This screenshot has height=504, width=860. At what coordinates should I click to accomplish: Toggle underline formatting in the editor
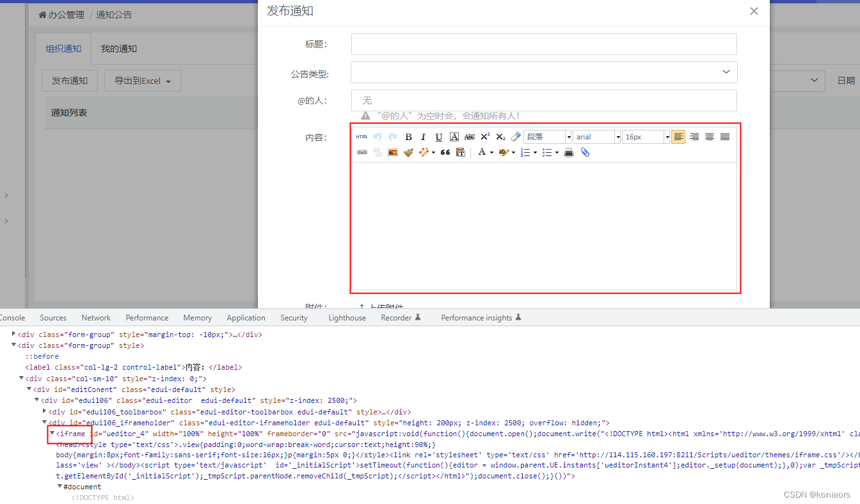pyautogui.click(x=438, y=136)
